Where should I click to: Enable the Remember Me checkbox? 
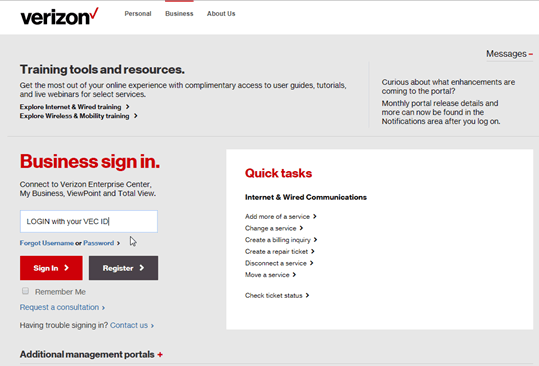coord(25,291)
